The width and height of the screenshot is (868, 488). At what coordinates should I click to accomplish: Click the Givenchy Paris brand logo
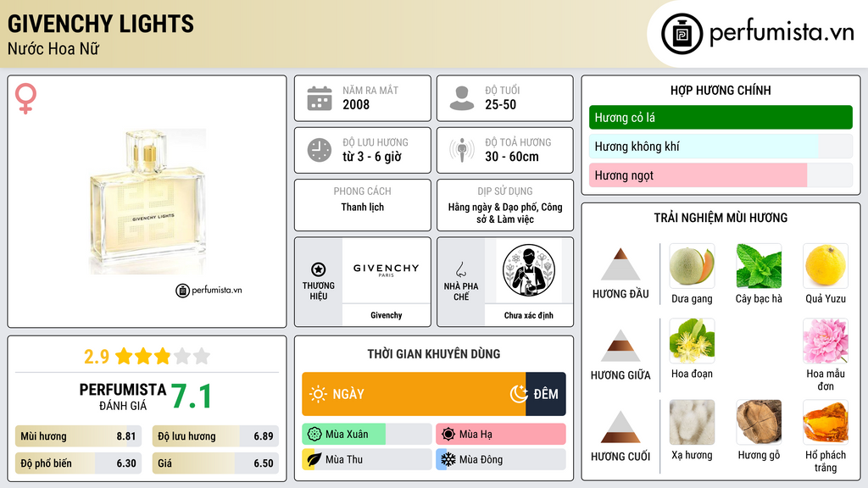pyautogui.click(x=386, y=270)
